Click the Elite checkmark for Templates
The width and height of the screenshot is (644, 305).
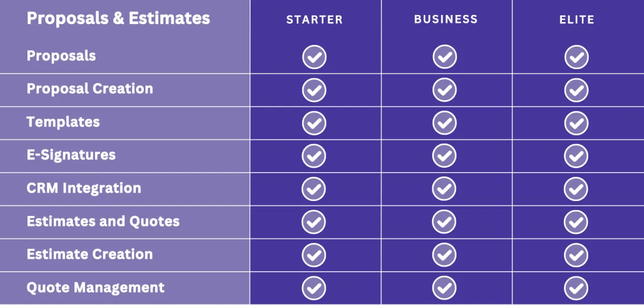(576, 123)
